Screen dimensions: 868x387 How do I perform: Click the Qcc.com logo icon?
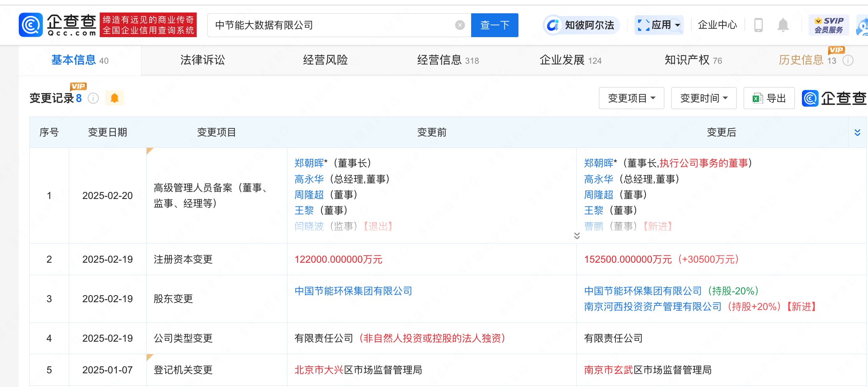tap(31, 25)
